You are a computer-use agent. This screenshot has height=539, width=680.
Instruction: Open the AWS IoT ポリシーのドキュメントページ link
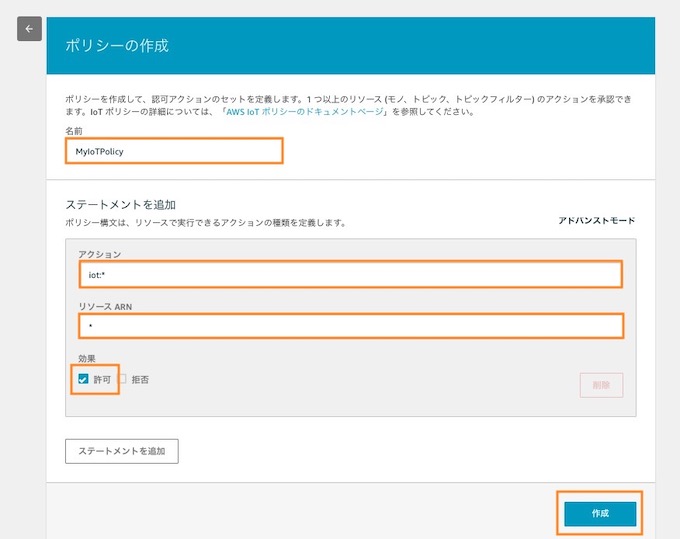(305, 111)
